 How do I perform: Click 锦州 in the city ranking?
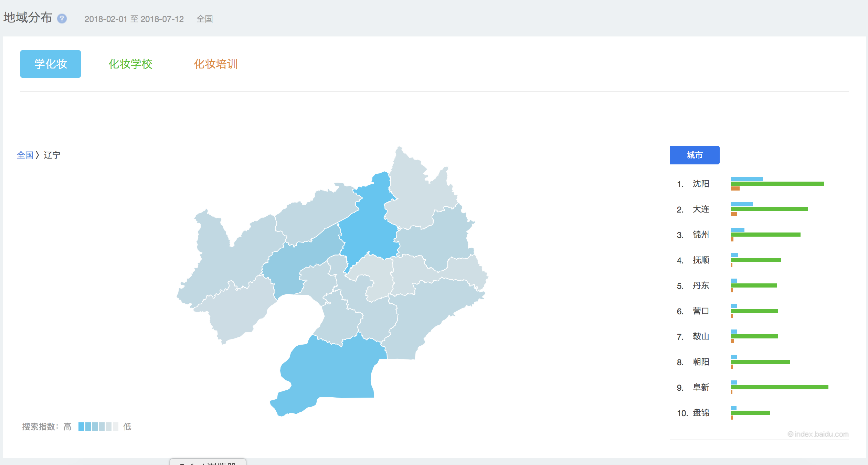coord(701,235)
